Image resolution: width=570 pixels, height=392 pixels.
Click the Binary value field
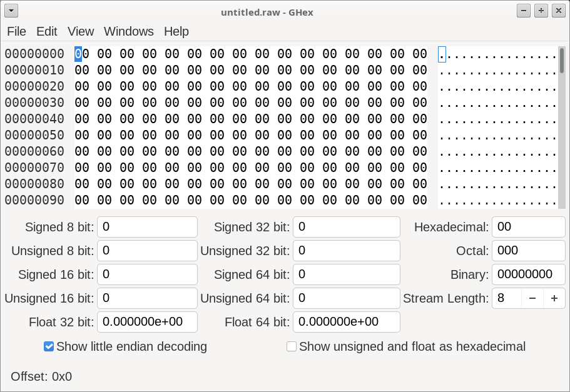pos(529,274)
